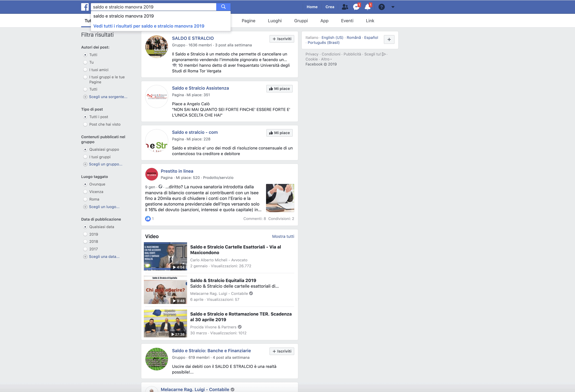Join Banche e Finanziarie group via Iscriviti
This screenshot has height=392, width=575.
[282, 351]
